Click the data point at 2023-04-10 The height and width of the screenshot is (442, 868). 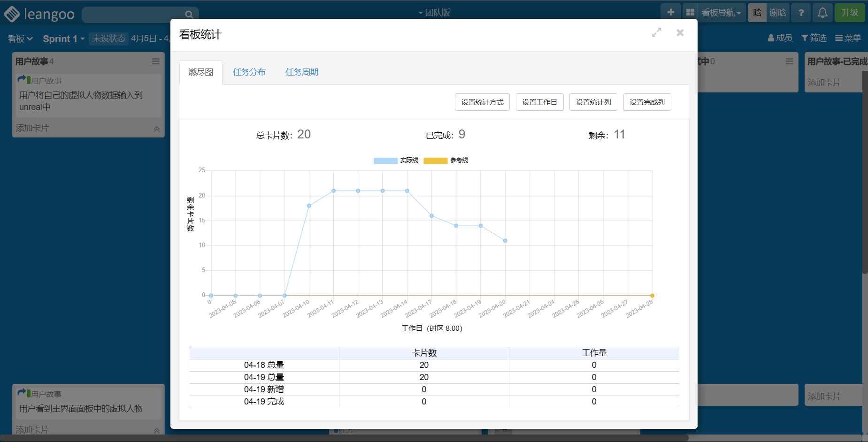click(x=309, y=206)
